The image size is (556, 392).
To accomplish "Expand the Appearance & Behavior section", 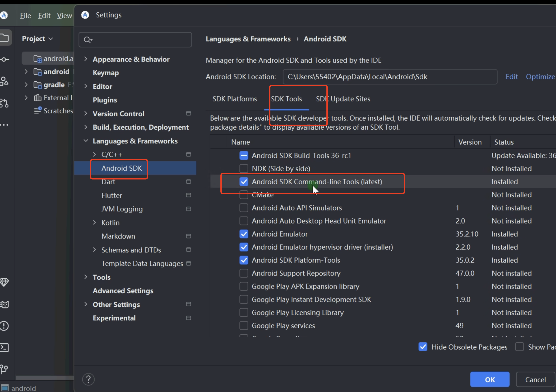I will [85, 59].
